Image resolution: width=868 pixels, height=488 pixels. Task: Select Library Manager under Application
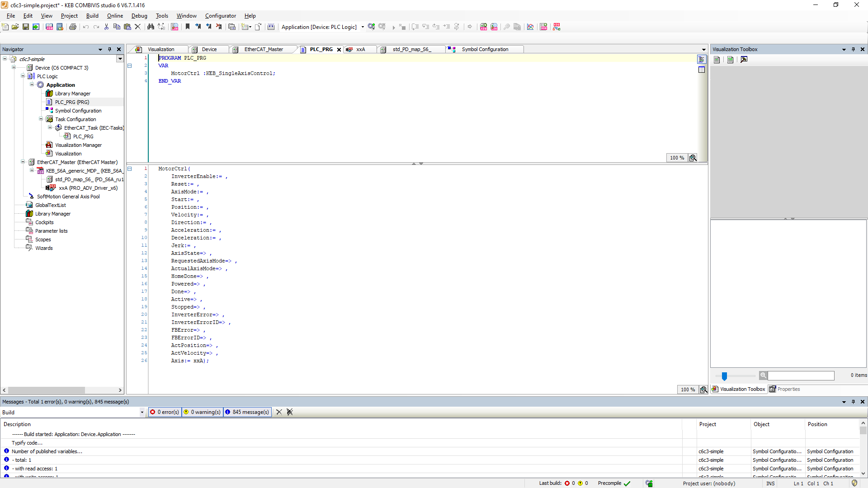coord(72,94)
